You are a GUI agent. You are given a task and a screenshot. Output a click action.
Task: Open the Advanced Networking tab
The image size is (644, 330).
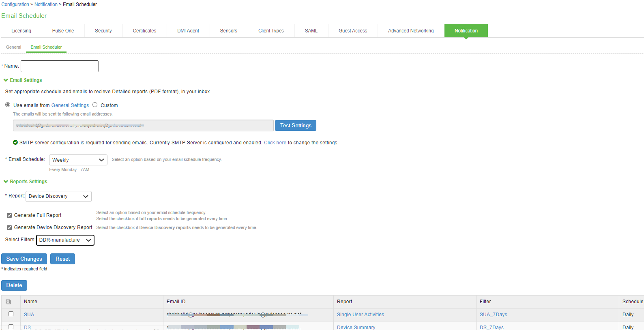pos(410,31)
